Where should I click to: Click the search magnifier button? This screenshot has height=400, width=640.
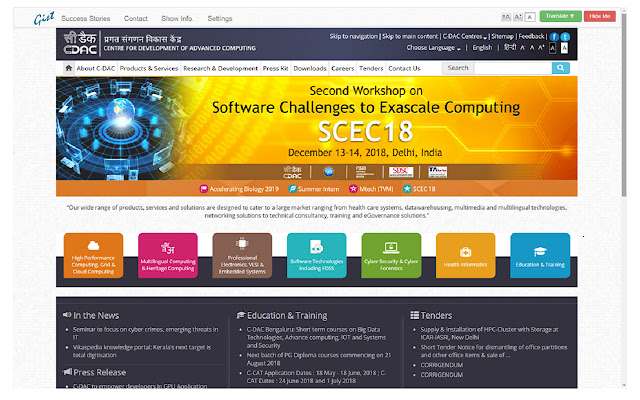click(560, 68)
